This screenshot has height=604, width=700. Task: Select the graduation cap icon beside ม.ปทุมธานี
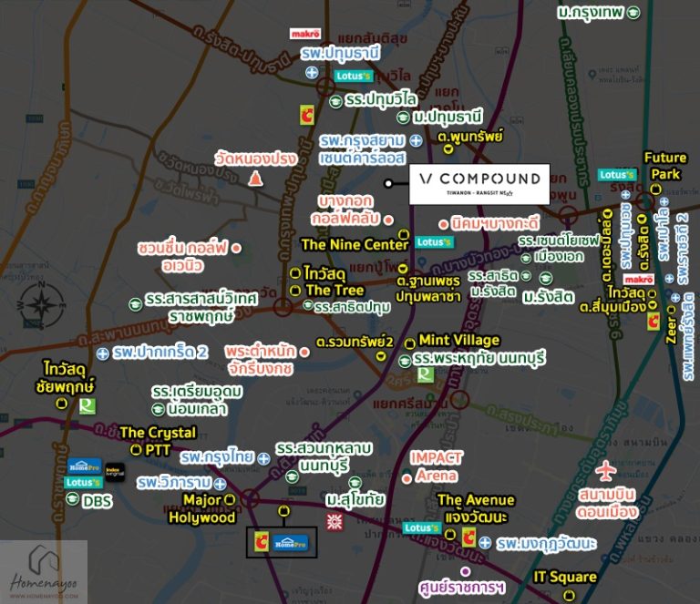coord(403,118)
